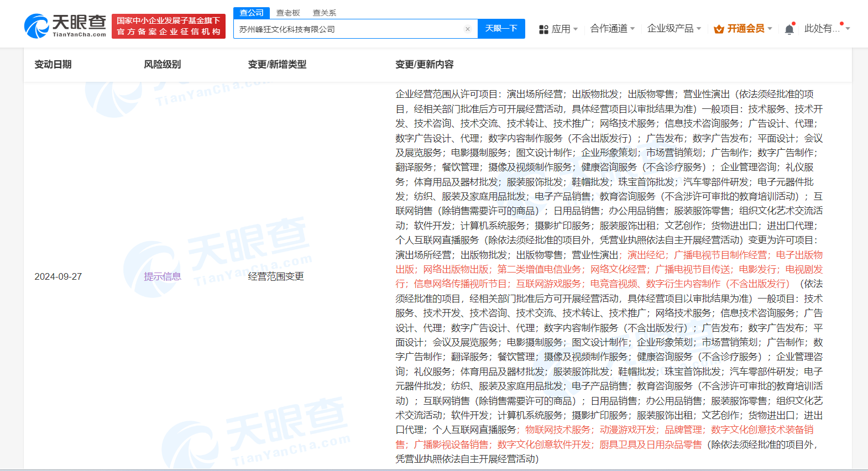This screenshot has width=868, height=471.
Task: Click the 变更/新增类型 column header
Action: 277,65
